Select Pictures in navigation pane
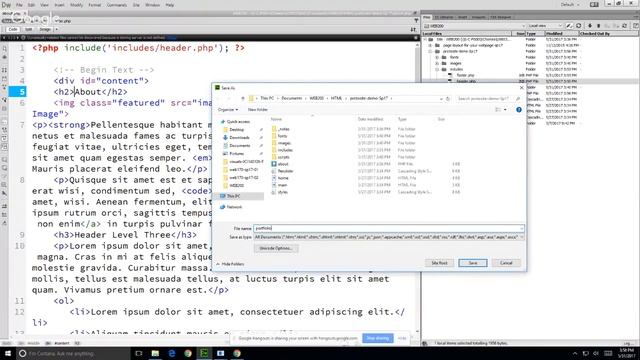The width and height of the screenshot is (640, 360). (x=236, y=153)
